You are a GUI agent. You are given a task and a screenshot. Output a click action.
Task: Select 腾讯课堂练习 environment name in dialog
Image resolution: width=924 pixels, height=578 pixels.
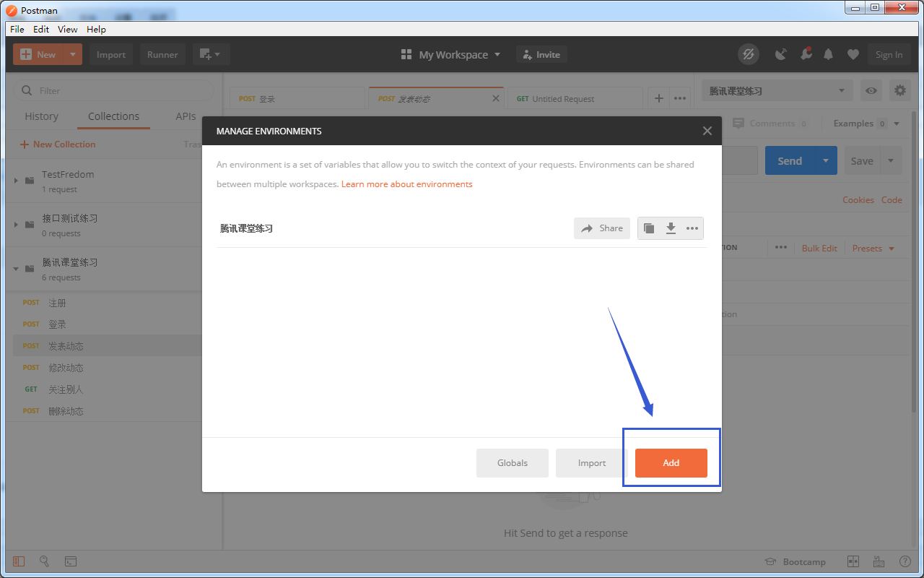click(246, 228)
